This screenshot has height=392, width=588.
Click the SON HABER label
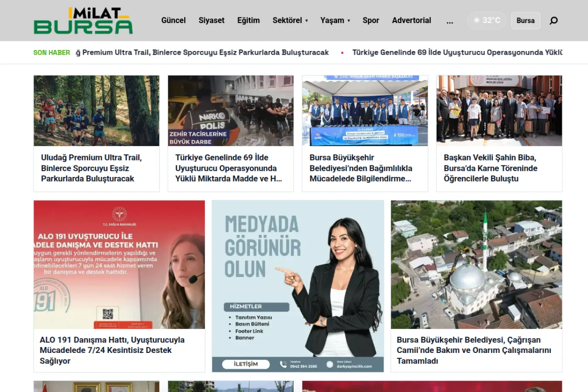click(x=52, y=52)
